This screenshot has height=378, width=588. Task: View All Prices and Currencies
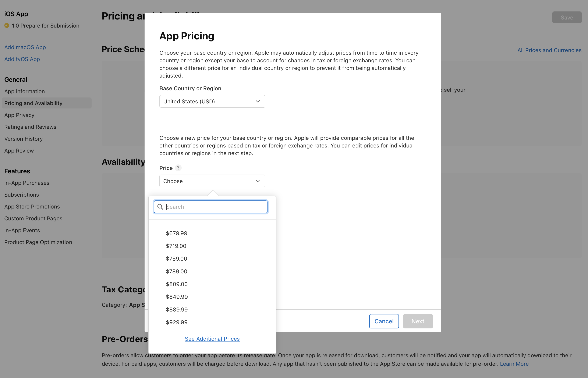point(549,50)
